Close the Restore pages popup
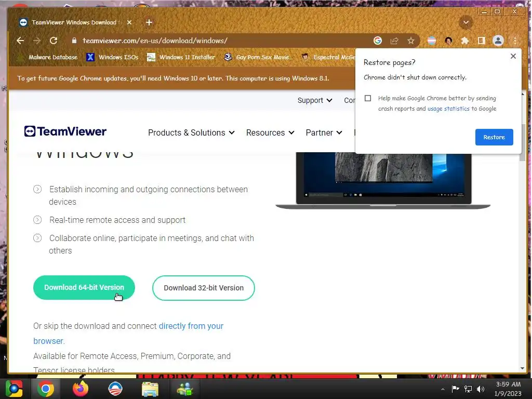532x399 pixels. click(x=513, y=56)
